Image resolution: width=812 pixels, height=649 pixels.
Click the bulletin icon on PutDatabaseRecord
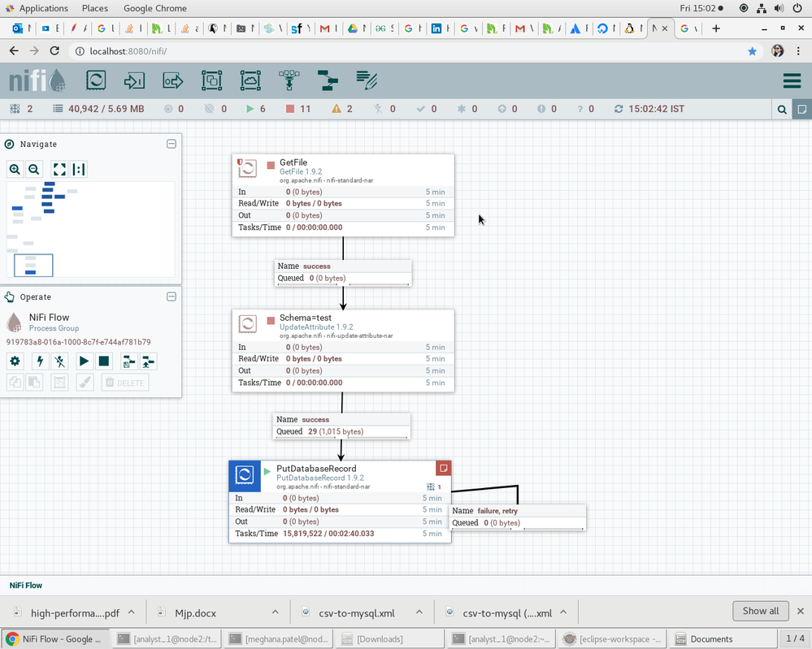tap(443, 468)
